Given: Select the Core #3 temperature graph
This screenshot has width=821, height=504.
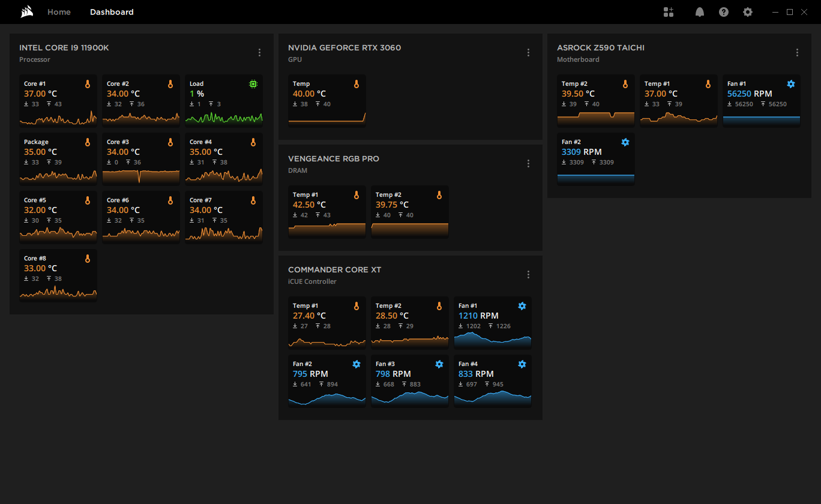Looking at the screenshot, I should click(x=141, y=176).
